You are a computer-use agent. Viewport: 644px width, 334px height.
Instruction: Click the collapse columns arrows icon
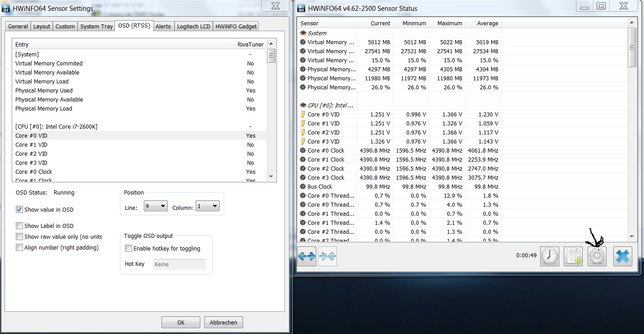[327, 256]
